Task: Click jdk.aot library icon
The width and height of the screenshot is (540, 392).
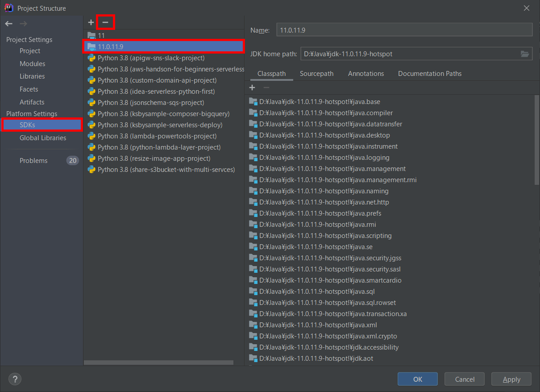Action: coord(253,358)
